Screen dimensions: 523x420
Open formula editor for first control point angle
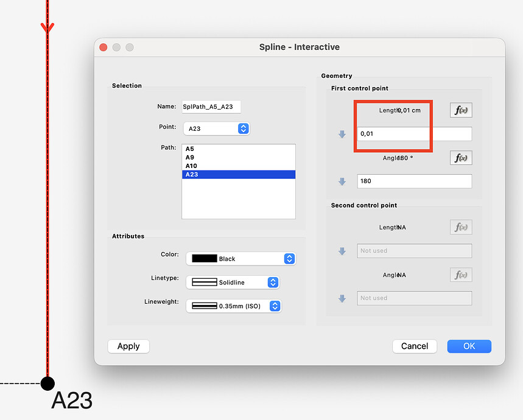461,158
